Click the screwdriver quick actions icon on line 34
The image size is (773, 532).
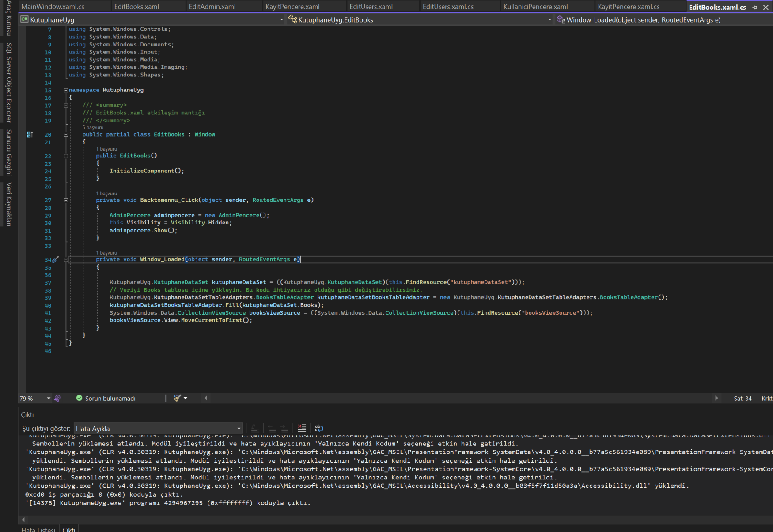(55, 260)
